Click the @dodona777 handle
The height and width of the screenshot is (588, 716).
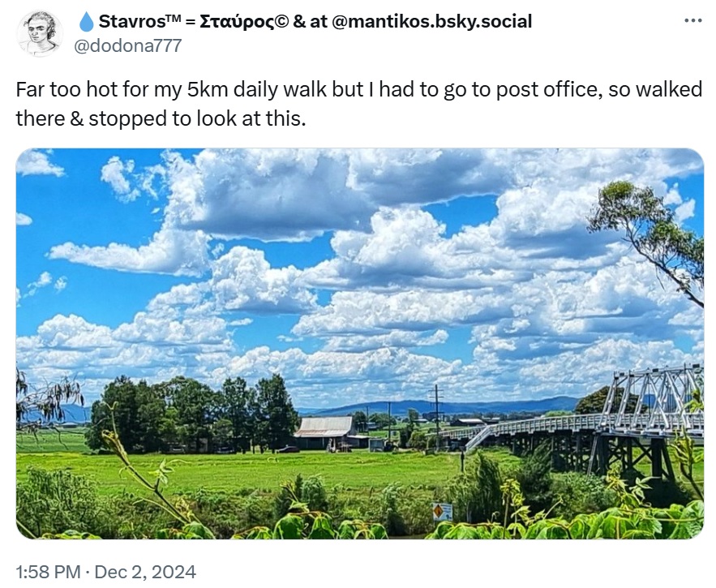coord(128,45)
